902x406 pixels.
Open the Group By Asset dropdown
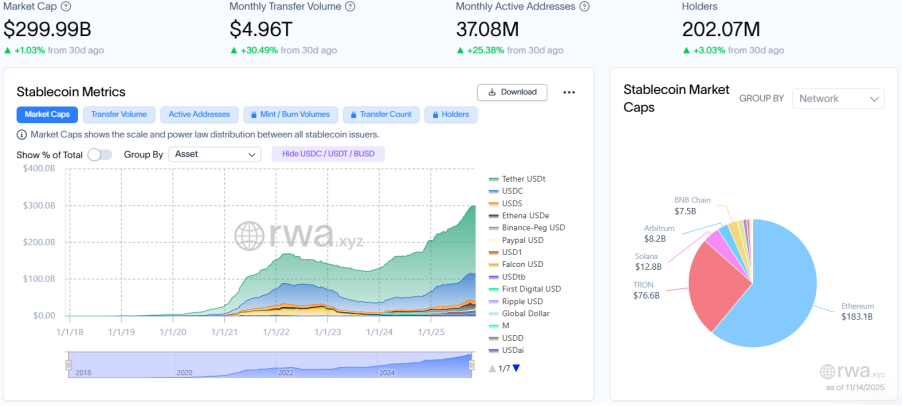(215, 155)
